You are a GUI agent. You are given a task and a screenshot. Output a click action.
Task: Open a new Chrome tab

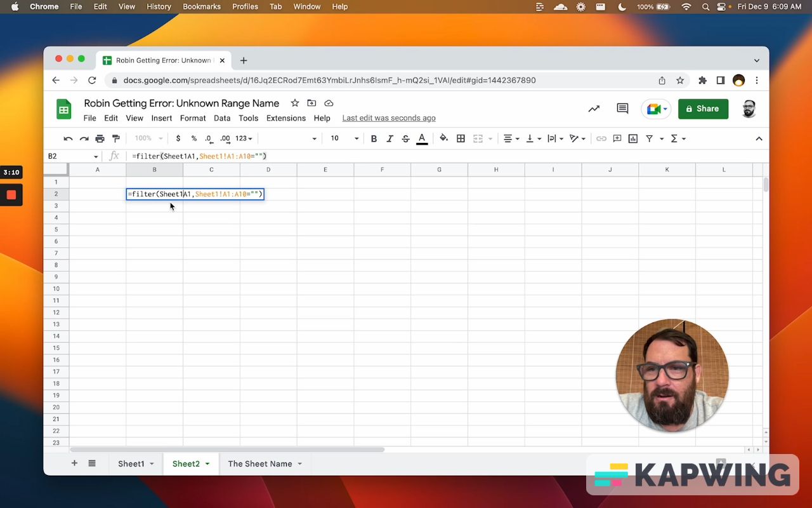coord(244,60)
